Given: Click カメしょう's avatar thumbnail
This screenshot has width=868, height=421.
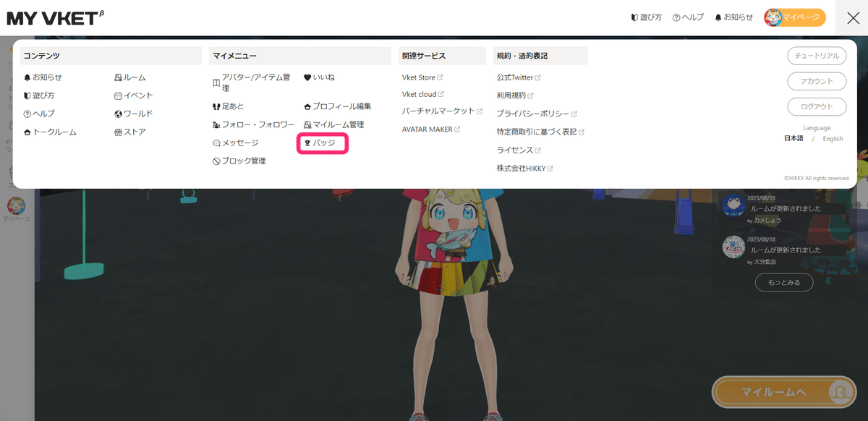Looking at the screenshot, I should click(x=733, y=206).
